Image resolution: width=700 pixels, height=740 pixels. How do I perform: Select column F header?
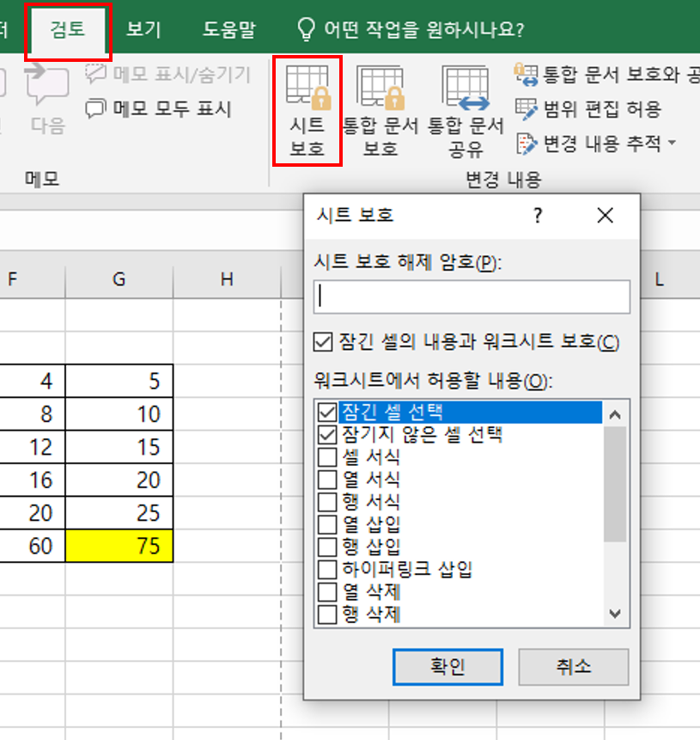click(x=32, y=279)
